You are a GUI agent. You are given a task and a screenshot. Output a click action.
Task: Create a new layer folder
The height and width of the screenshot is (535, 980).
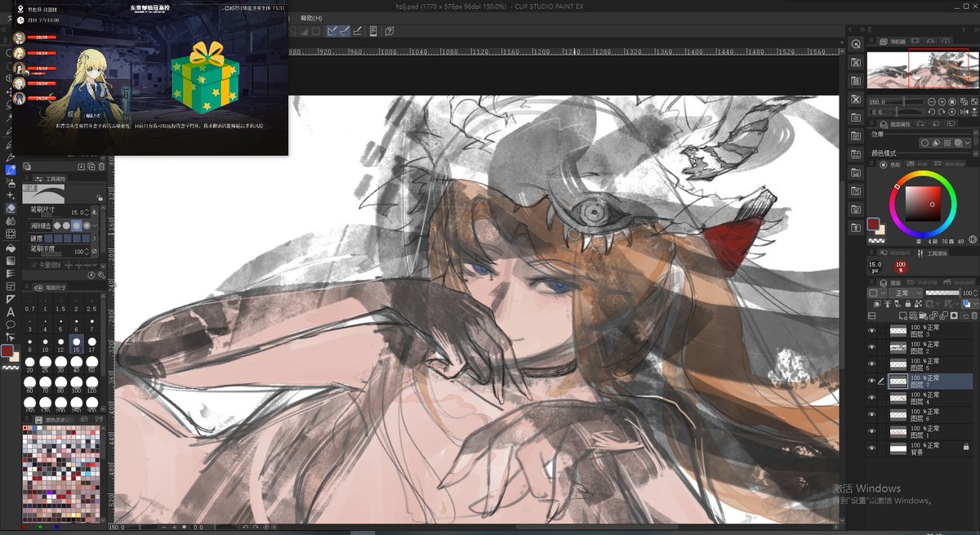923,316
